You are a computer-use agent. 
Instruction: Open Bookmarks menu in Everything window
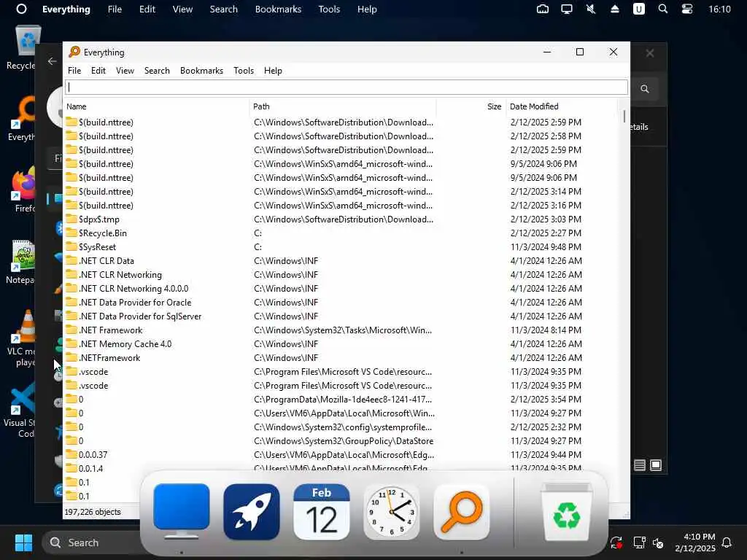click(x=201, y=71)
